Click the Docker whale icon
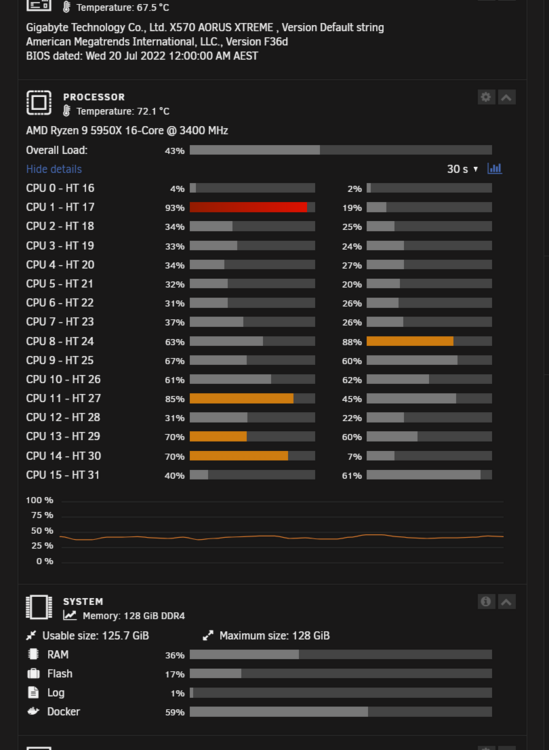The height and width of the screenshot is (750, 549). point(33,711)
